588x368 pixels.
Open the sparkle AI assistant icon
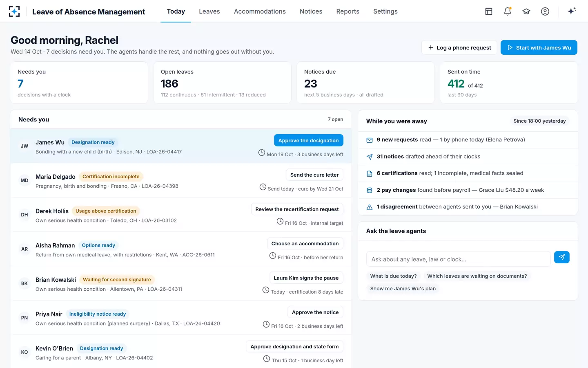click(x=572, y=11)
